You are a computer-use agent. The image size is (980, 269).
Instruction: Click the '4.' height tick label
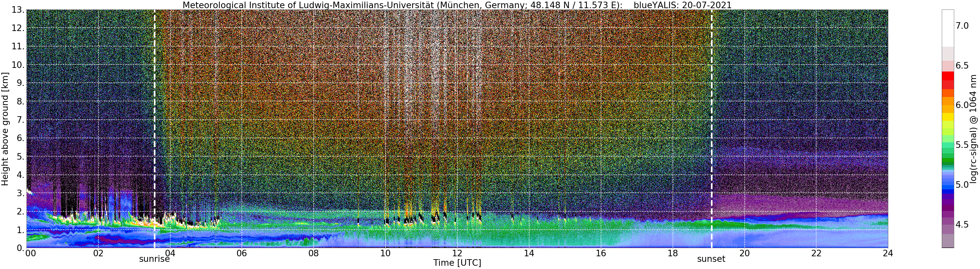(x=20, y=175)
